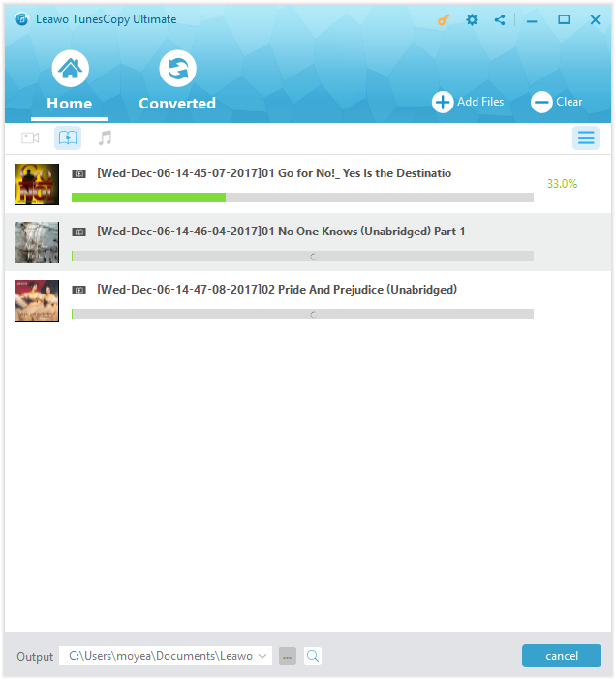This screenshot has width=616, height=680.
Task: Click audiobook type icon beside No One Knows
Action: click(x=78, y=232)
